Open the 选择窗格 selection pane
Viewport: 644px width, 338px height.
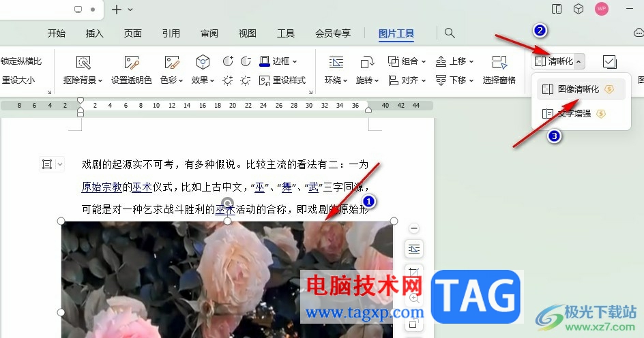pos(499,70)
